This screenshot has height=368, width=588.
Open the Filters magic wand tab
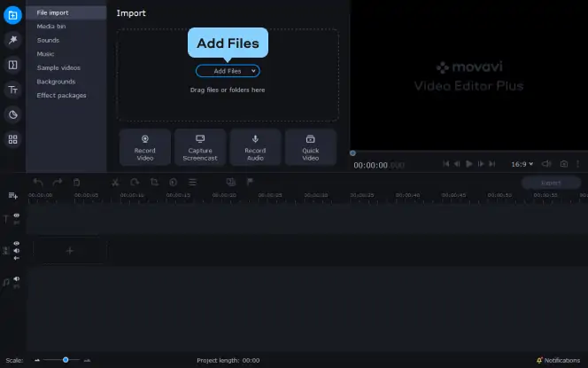pyautogui.click(x=12, y=40)
